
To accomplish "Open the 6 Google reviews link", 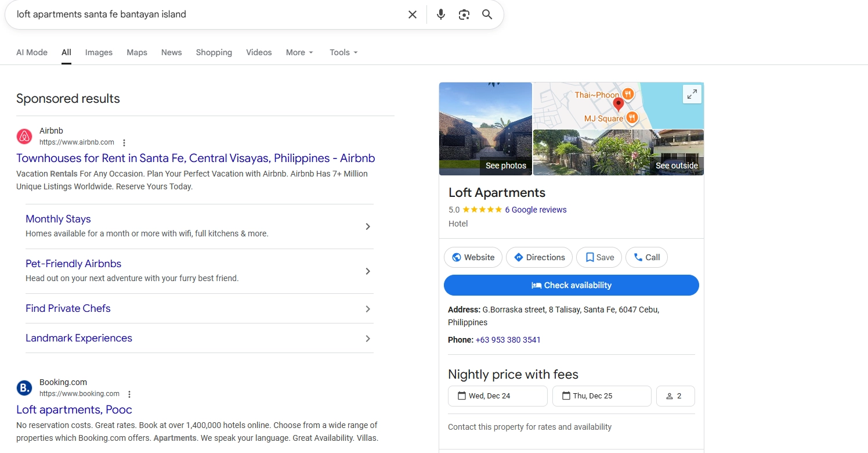I will point(536,210).
